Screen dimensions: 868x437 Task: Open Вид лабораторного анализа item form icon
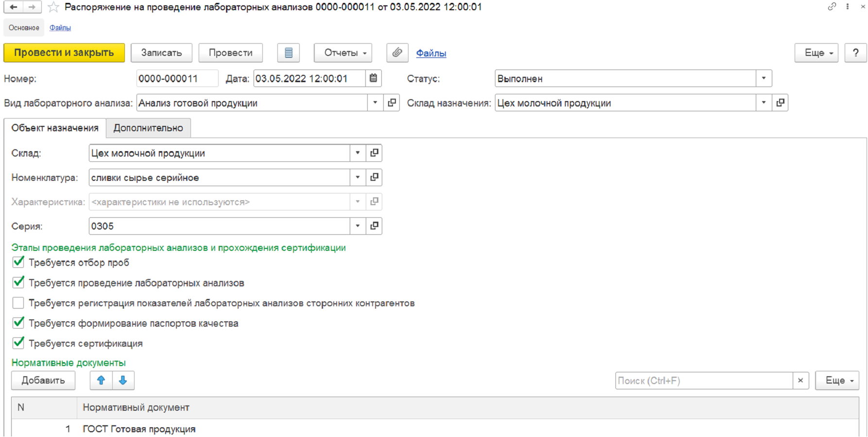click(x=391, y=103)
